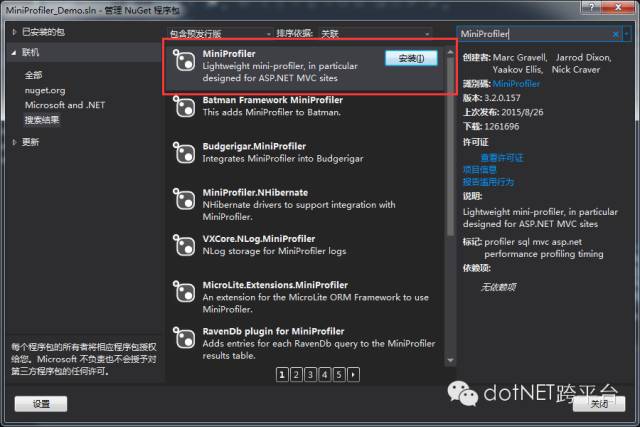
Task: Expand the 已安装的包 installed packages node
Action: click(14, 32)
